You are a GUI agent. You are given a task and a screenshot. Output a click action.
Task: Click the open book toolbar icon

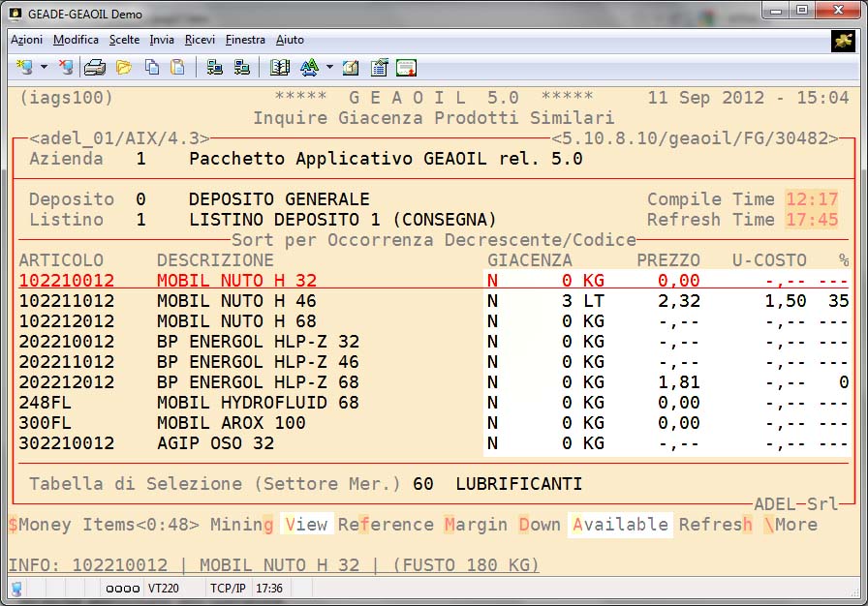coord(280,68)
